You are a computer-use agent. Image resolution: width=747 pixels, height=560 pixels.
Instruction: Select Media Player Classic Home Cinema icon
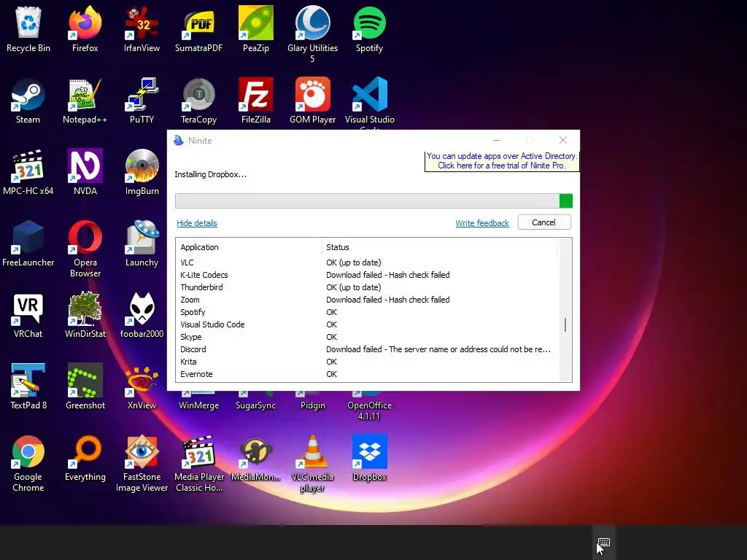(x=198, y=451)
